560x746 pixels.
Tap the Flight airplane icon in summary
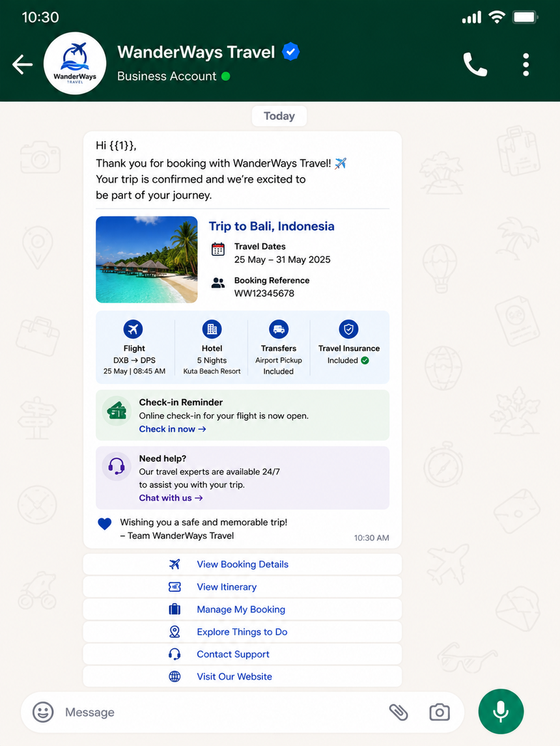133,329
